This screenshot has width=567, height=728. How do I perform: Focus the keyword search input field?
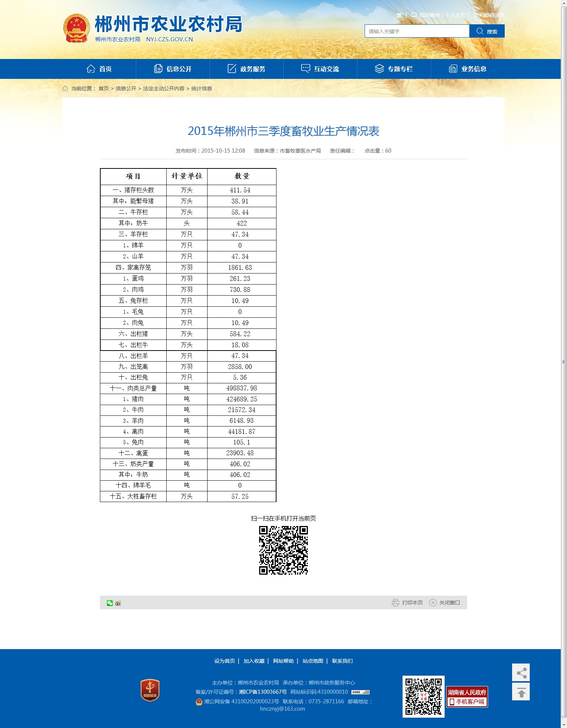click(x=417, y=31)
